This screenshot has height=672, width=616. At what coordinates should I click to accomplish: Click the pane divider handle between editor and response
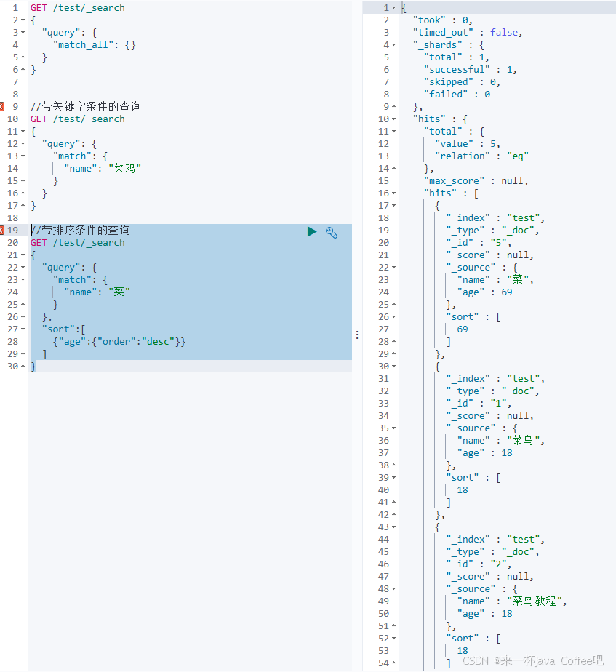pos(357,335)
